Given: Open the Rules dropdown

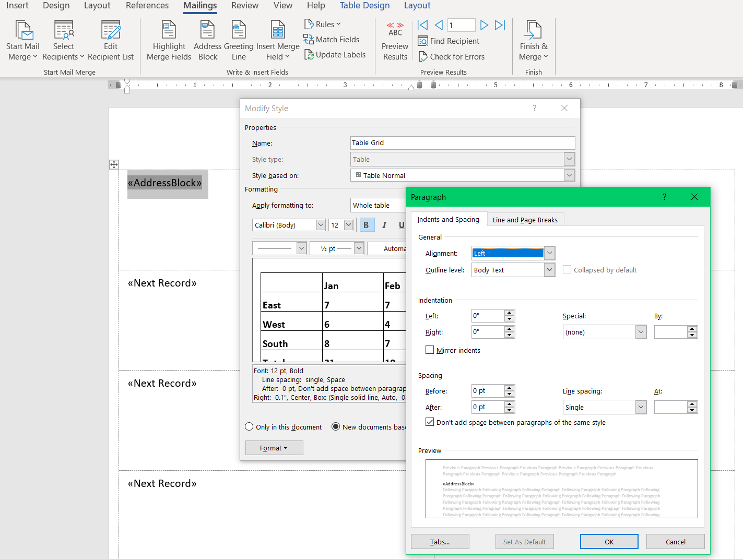Looking at the screenshot, I should (x=323, y=25).
